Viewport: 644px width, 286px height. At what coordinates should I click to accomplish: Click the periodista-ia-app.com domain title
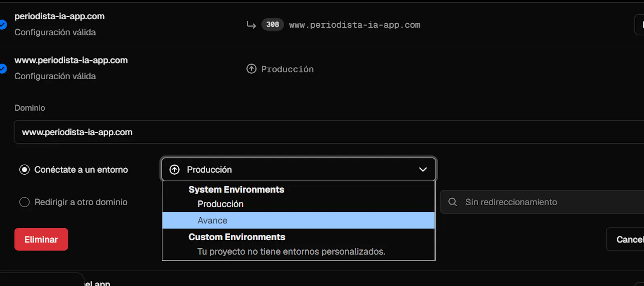(x=60, y=16)
